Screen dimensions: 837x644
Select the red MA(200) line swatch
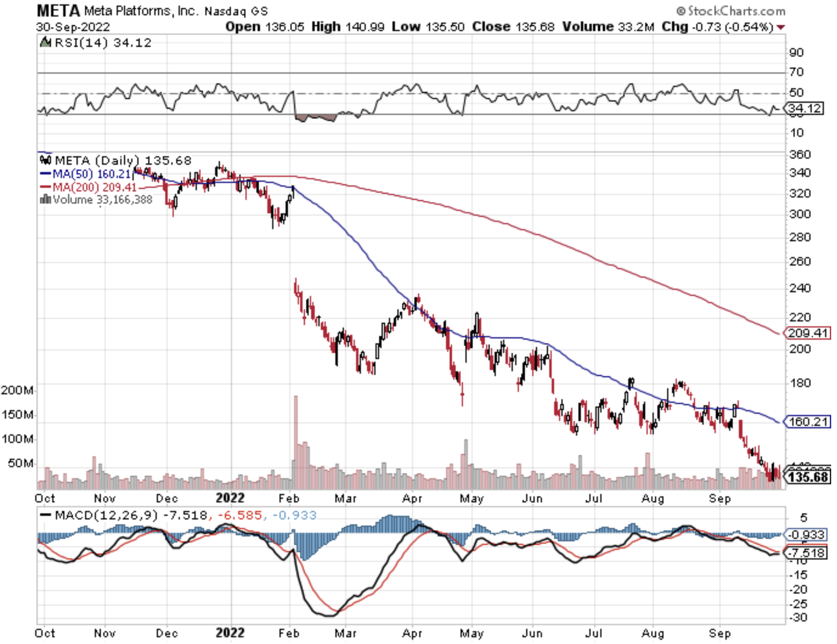(x=46, y=187)
